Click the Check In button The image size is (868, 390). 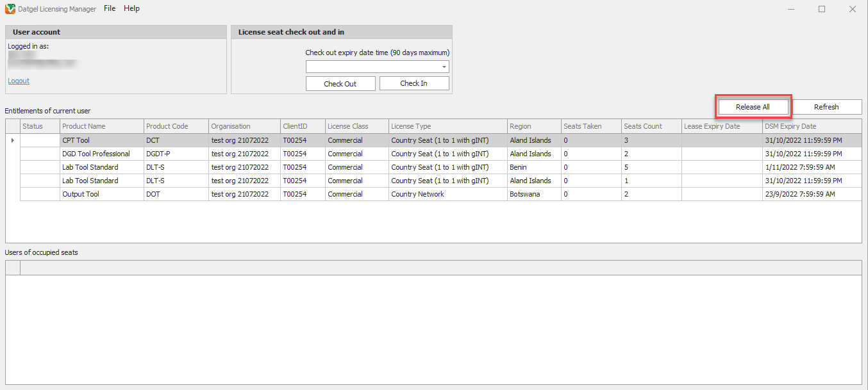point(414,83)
